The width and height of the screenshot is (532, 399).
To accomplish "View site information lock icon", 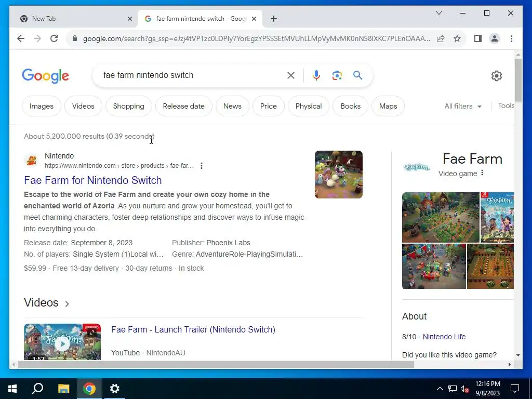I will click(75, 38).
